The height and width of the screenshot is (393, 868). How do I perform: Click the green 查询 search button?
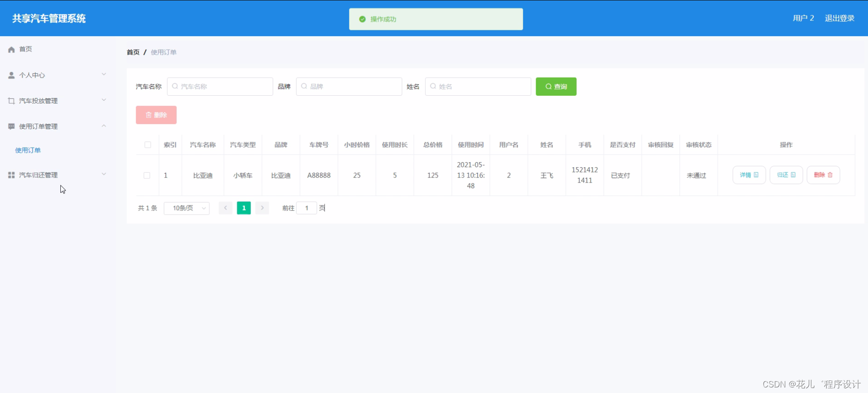point(556,86)
